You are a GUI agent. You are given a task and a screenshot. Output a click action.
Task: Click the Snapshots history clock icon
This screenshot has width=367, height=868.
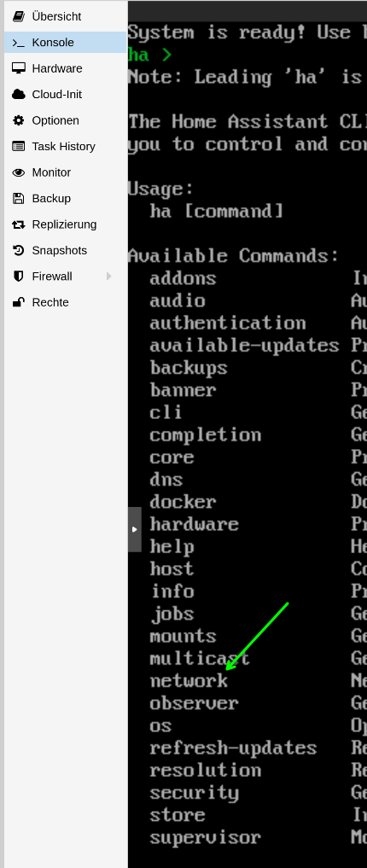click(18, 251)
